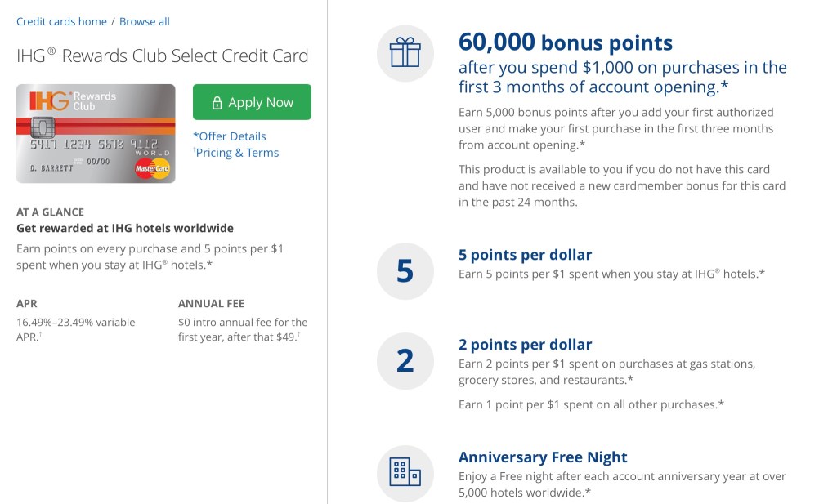Click the card's gold chip

point(43,127)
